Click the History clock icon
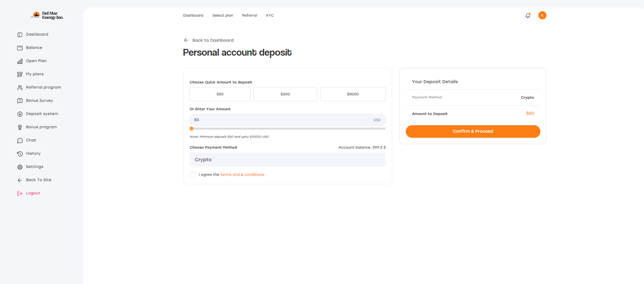The width and height of the screenshot is (644, 284). (20, 154)
